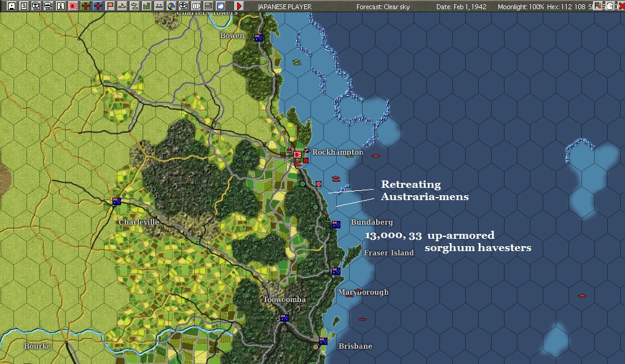Click the Forecast: Clear sky readout

coord(383,6)
